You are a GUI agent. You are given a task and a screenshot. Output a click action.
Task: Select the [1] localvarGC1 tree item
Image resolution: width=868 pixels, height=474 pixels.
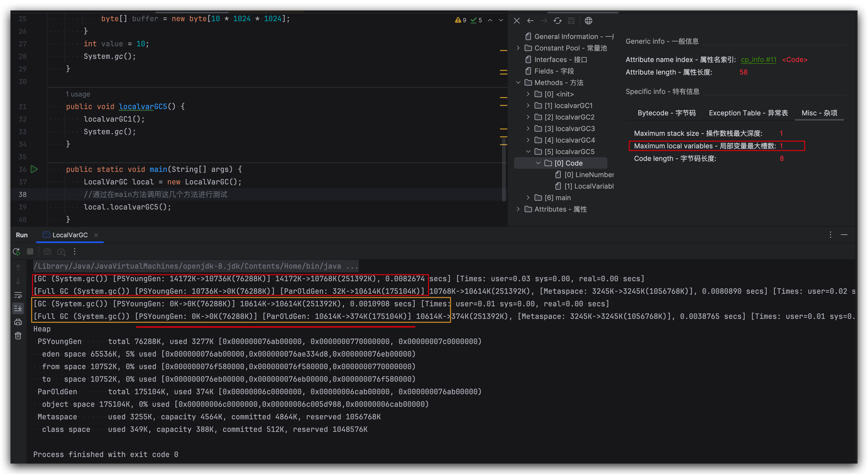click(x=568, y=106)
